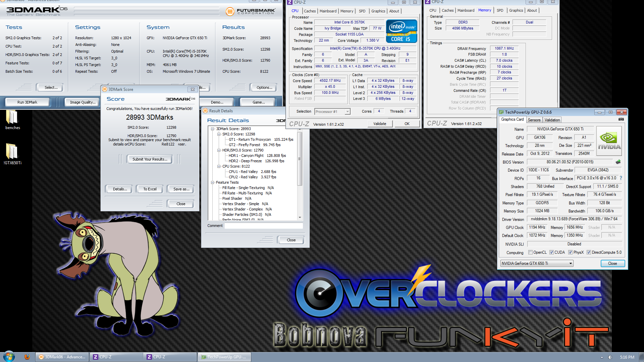Collapse the Feature Tests tree node
Screen dimensions: 644x362
[x=213, y=182]
